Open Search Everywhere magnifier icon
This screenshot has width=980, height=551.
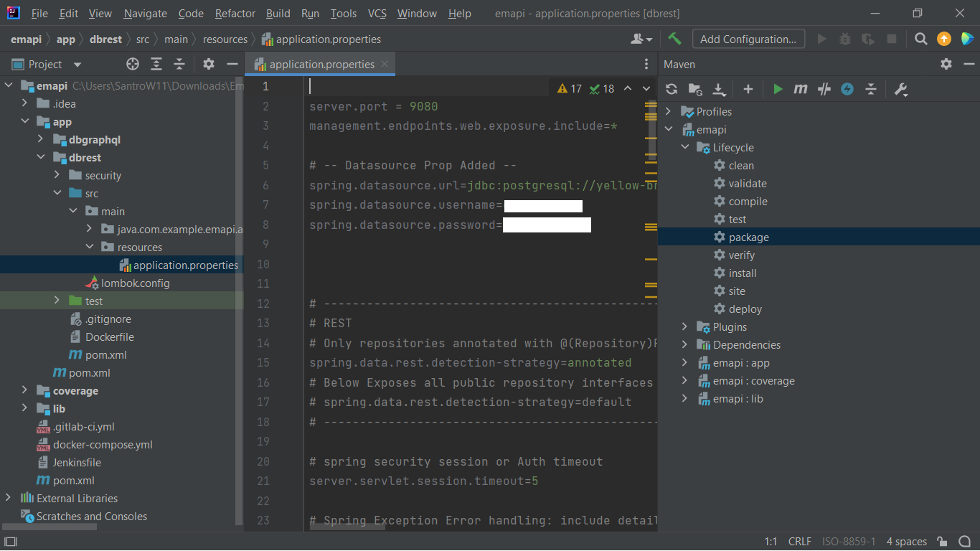921,39
